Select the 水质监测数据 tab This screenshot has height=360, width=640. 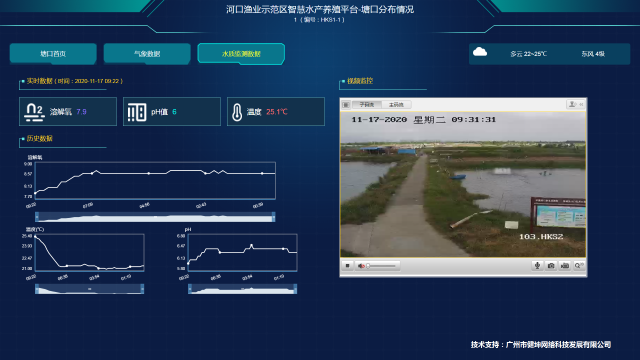[x=241, y=53]
